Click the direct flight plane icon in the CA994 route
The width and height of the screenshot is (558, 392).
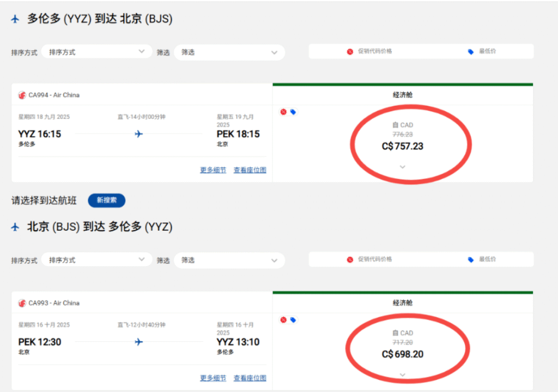(138, 134)
